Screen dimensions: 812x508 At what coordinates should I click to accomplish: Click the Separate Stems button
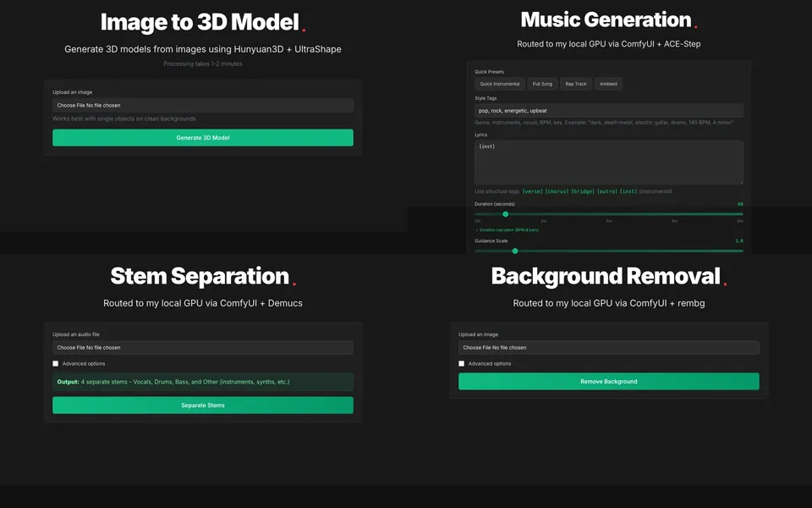point(202,406)
